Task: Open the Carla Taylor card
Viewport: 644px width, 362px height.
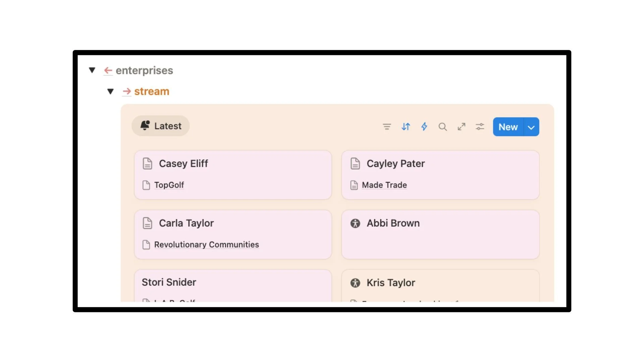Action: (x=186, y=223)
